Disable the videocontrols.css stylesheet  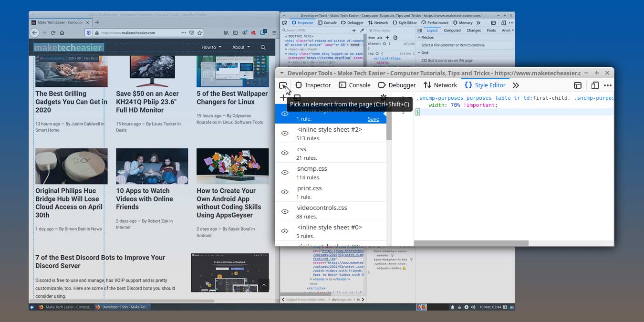(x=285, y=211)
